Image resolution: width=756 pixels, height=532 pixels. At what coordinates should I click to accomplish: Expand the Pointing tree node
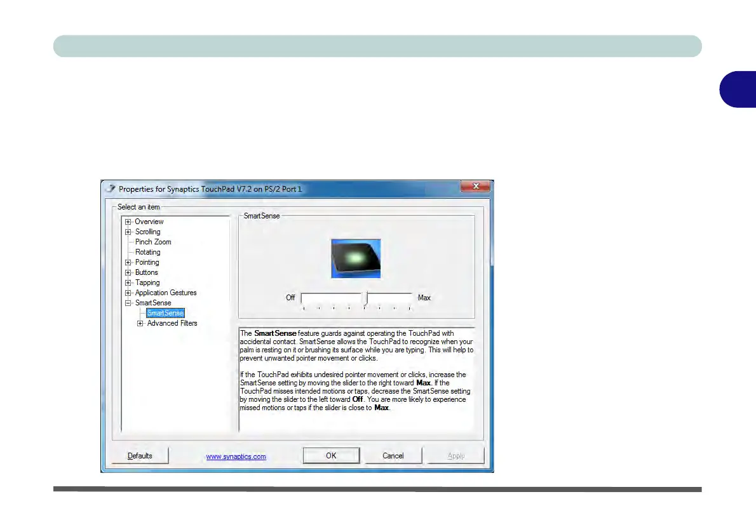pyautogui.click(x=128, y=262)
